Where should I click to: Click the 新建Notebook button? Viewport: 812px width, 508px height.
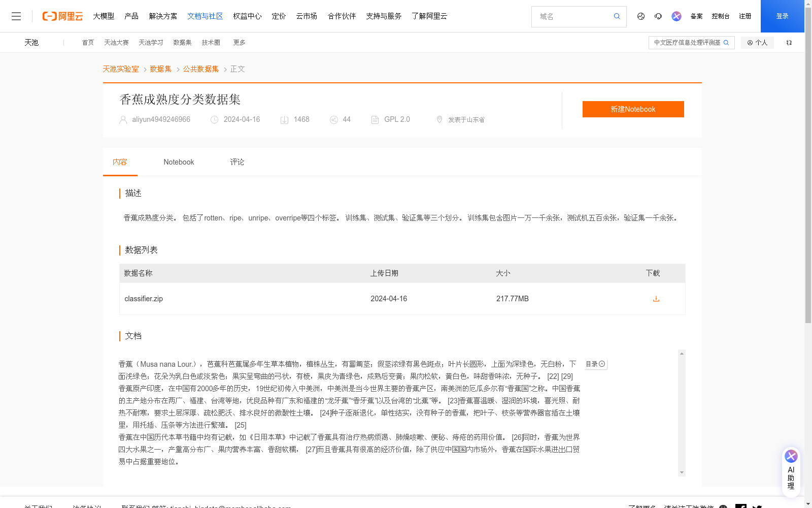click(633, 109)
